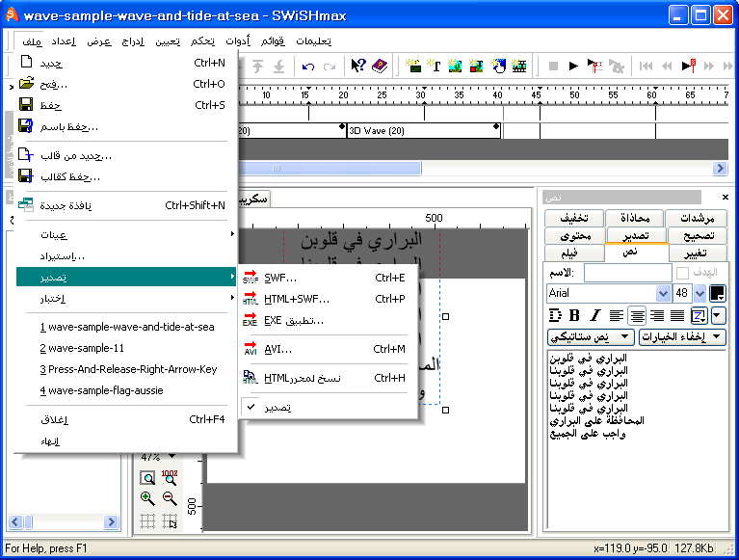Open the أدوات Tools menu

(238, 41)
